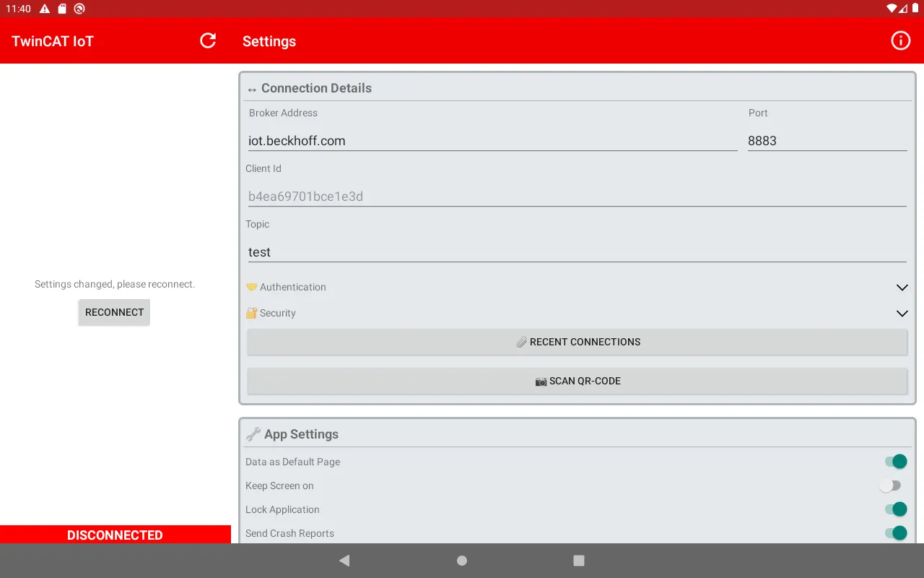Tap the Authentication label

293,287
